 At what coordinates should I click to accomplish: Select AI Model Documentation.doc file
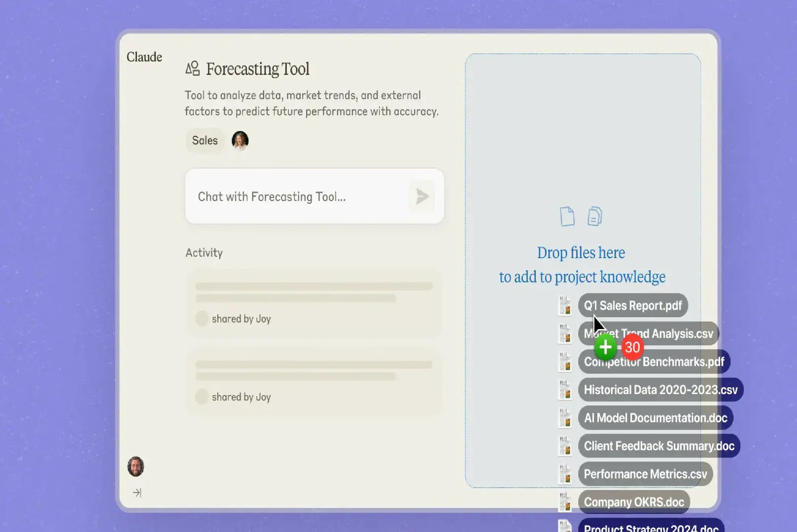coord(656,418)
